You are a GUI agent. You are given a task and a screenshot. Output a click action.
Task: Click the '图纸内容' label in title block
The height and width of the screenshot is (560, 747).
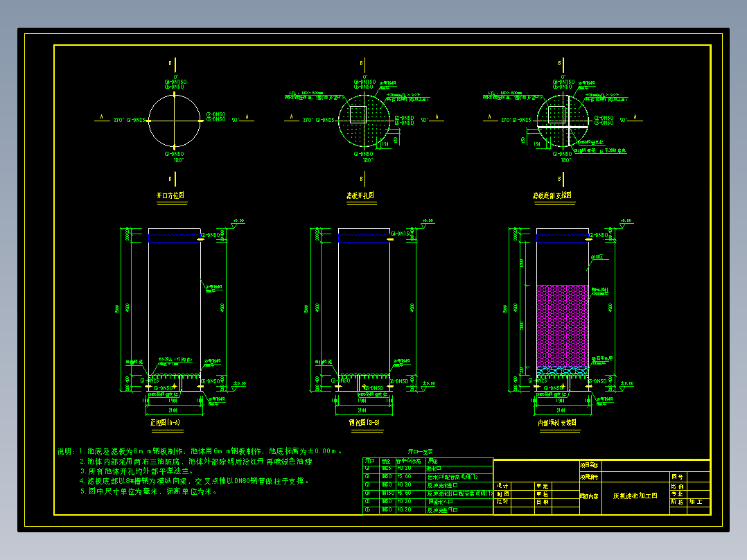pos(590,497)
